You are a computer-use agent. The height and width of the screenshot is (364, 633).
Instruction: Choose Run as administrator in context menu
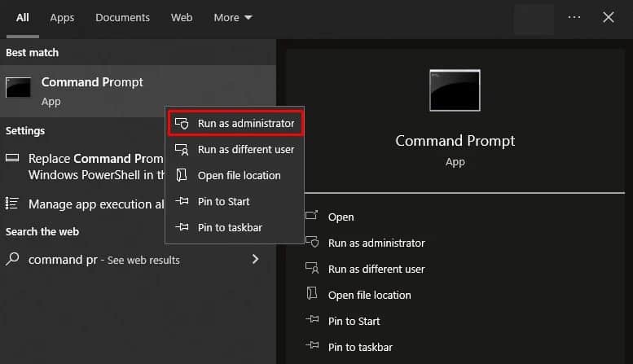(235, 124)
